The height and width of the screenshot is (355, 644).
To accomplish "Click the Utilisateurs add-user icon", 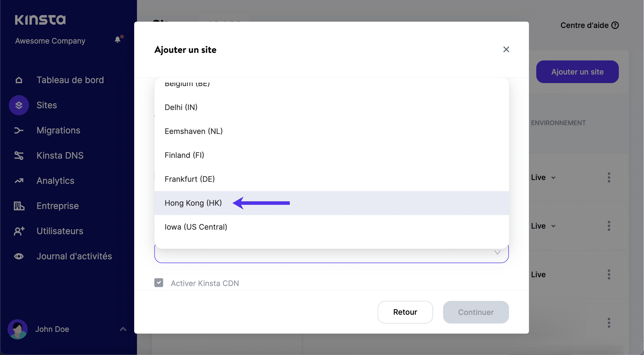I will [x=19, y=231].
